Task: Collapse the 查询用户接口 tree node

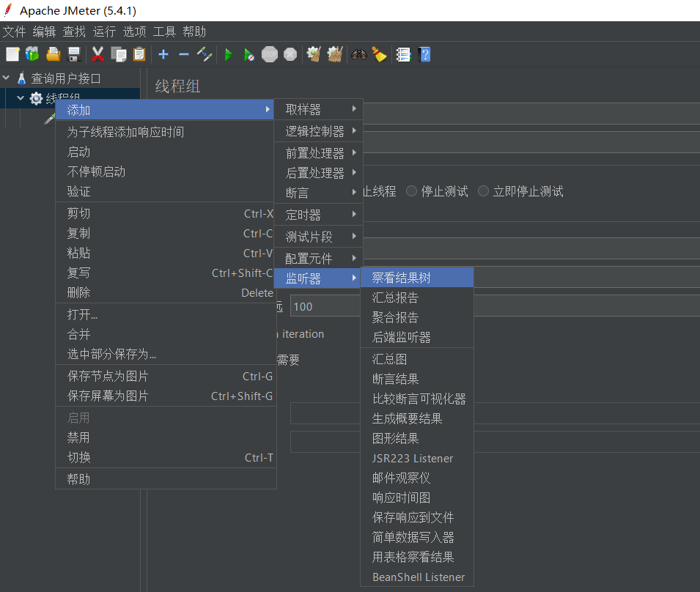Action: 7,78
